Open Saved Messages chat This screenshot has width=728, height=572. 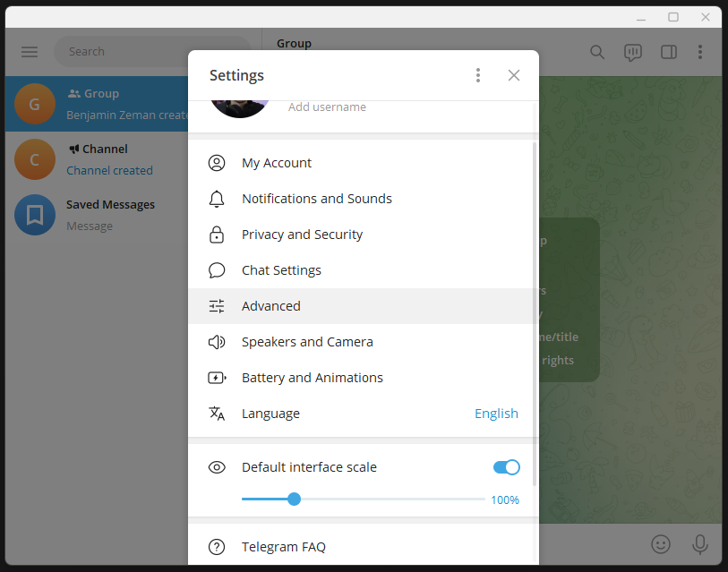tap(110, 215)
